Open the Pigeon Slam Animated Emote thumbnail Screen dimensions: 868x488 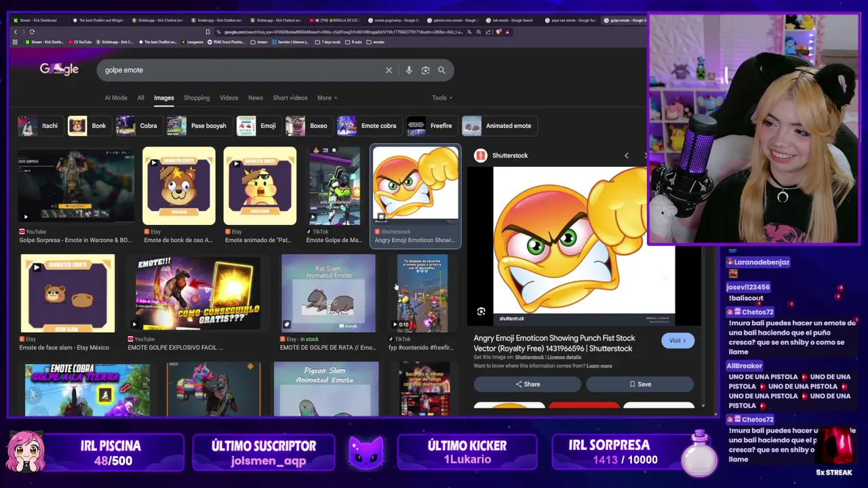coord(326,388)
